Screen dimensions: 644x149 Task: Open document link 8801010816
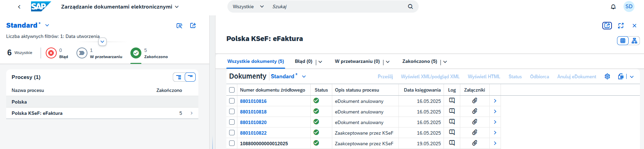click(x=253, y=101)
